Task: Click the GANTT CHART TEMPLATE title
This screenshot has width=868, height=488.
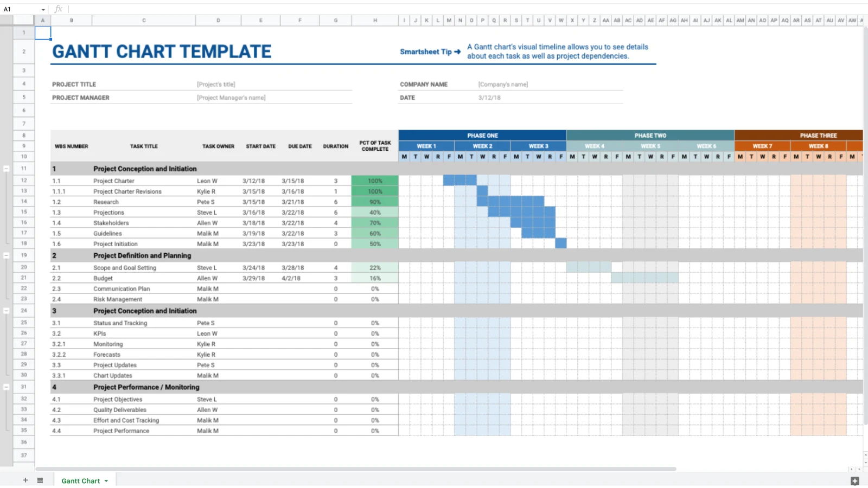Action: [x=162, y=52]
